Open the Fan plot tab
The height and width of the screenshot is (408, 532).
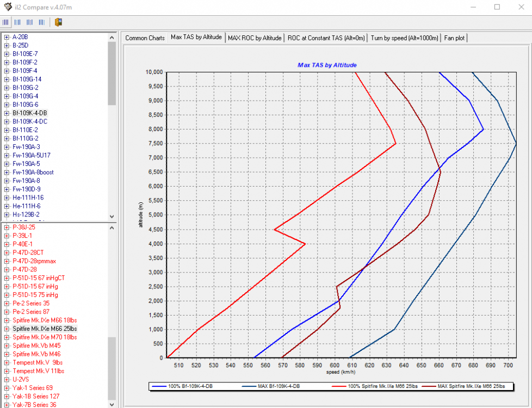454,38
